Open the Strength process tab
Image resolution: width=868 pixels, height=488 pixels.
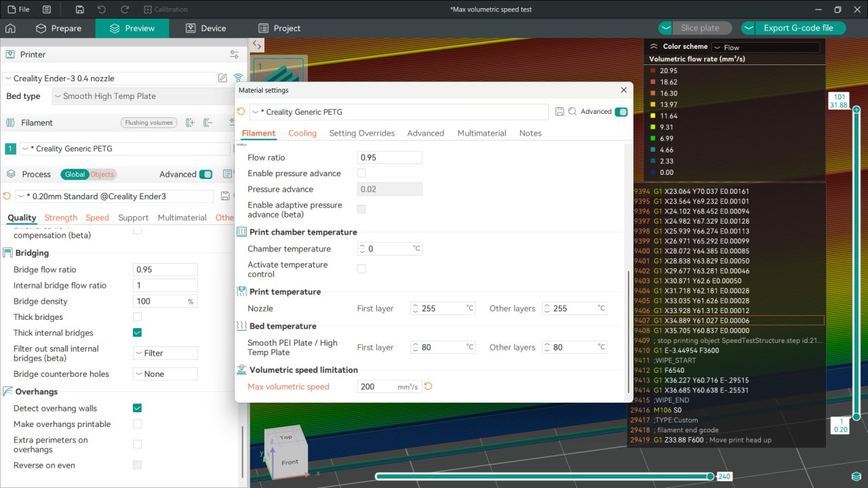(61, 218)
